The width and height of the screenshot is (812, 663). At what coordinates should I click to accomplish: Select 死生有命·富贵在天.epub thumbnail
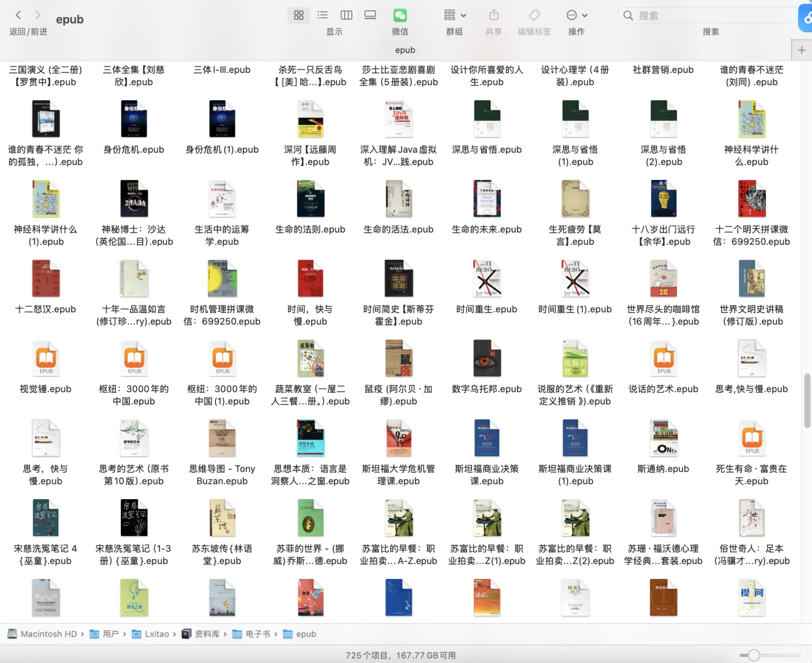click(752, 438)
